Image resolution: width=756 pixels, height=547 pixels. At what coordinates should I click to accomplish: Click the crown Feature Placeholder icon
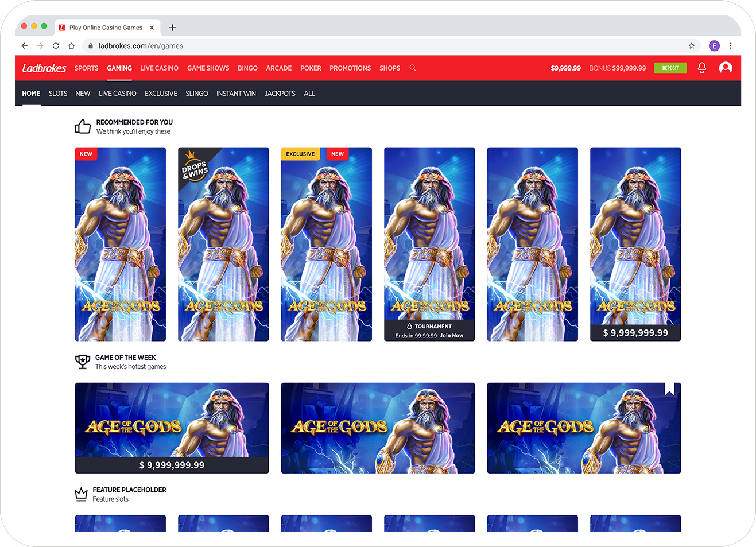82,494
